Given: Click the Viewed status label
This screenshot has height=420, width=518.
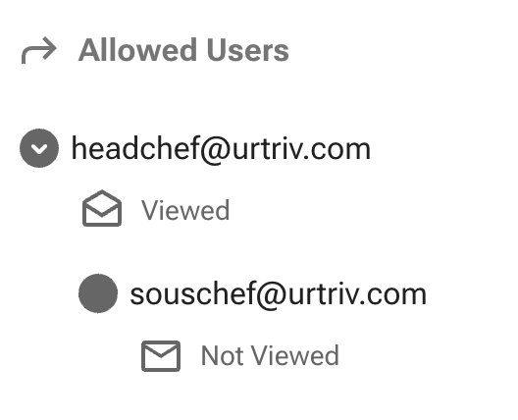Looking at the screenshot, I should pos(185,210).
